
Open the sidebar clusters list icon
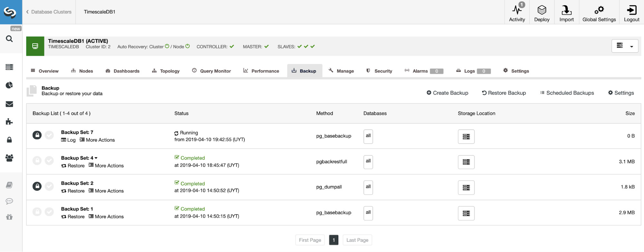coord(9,67)
